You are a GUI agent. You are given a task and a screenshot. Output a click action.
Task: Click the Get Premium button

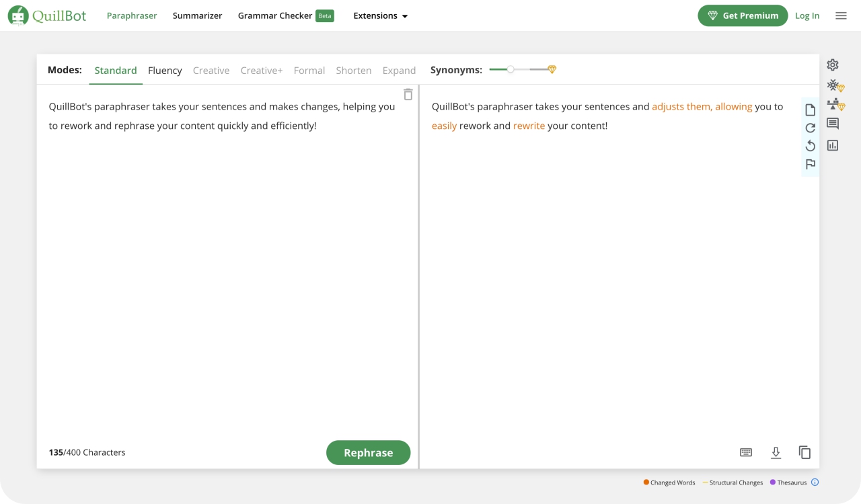tap(743, 15)
